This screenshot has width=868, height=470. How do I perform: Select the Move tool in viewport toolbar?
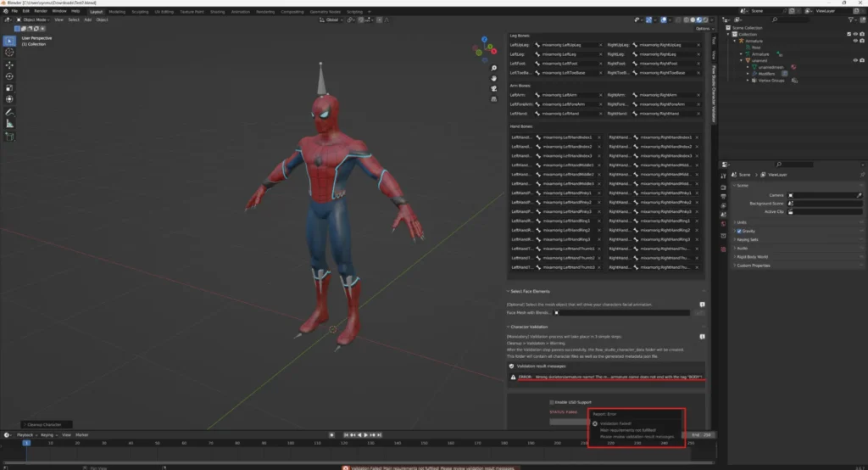pos(9,64)
